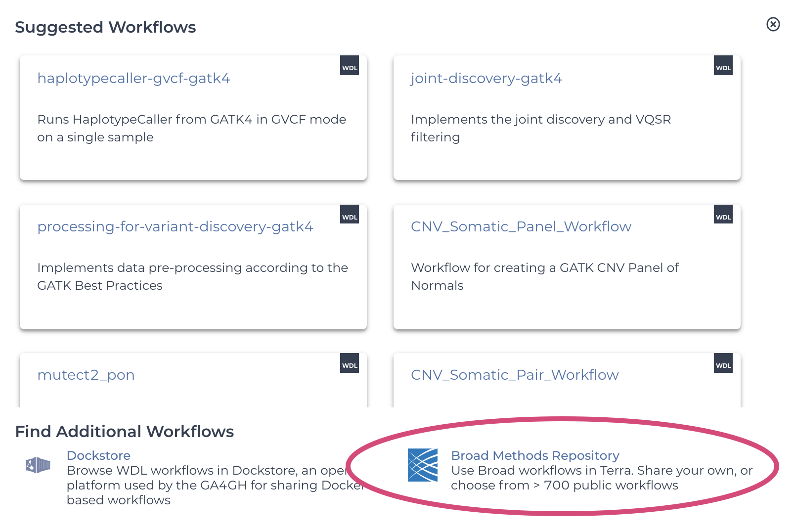Click the Dockstore container icon

click(x=38, y=465)
